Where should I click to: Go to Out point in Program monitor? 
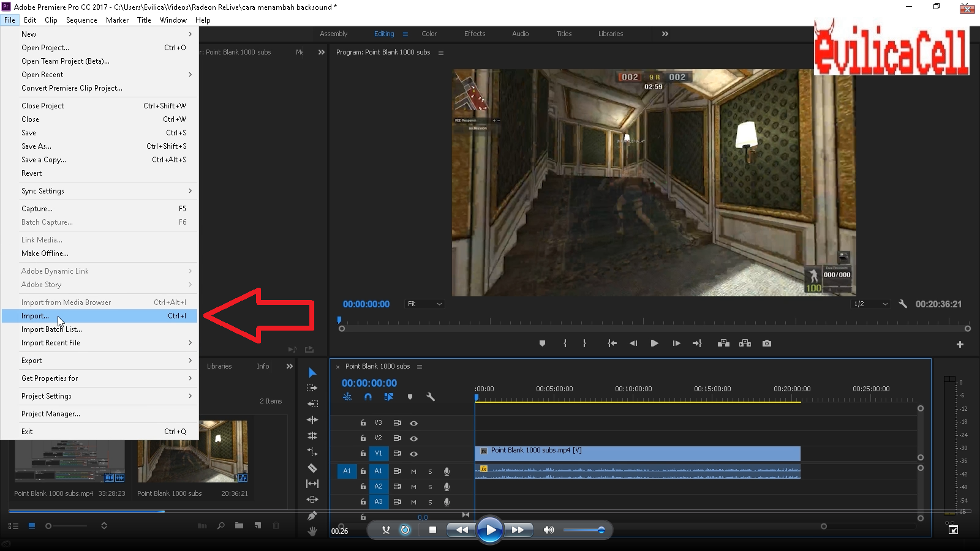697,343
